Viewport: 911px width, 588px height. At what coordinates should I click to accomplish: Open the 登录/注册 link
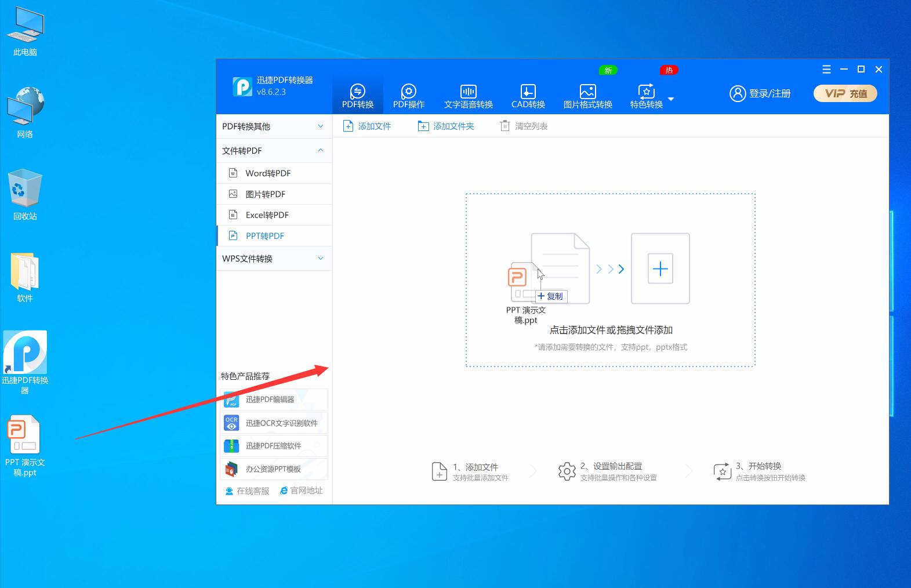tap(770, 93)
